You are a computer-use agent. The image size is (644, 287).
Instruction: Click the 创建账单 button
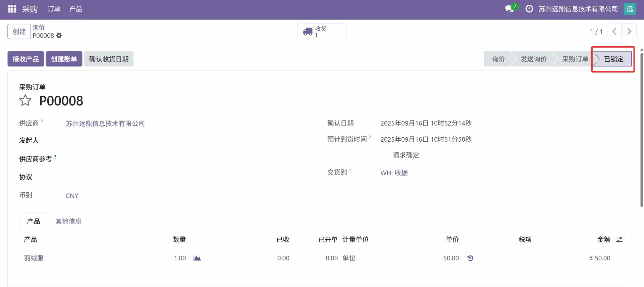[x=64, y=59]
